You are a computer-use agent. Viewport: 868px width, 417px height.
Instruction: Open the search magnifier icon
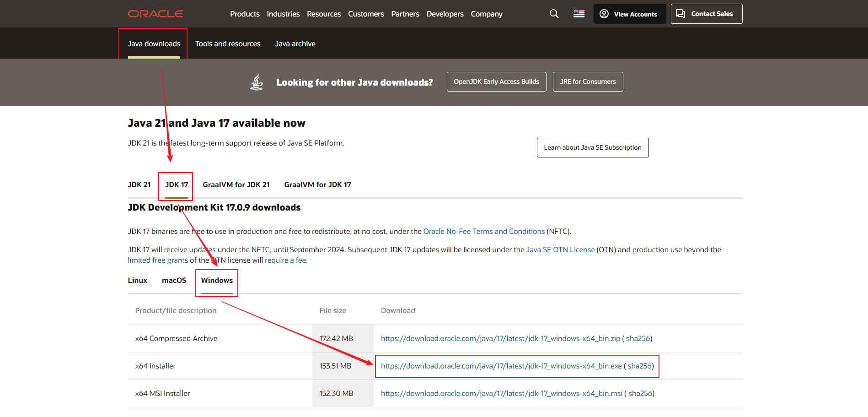pos(554,14)
